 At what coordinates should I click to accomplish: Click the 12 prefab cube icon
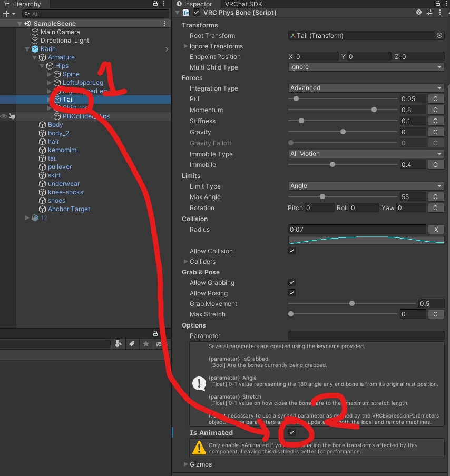click(35, 217)
